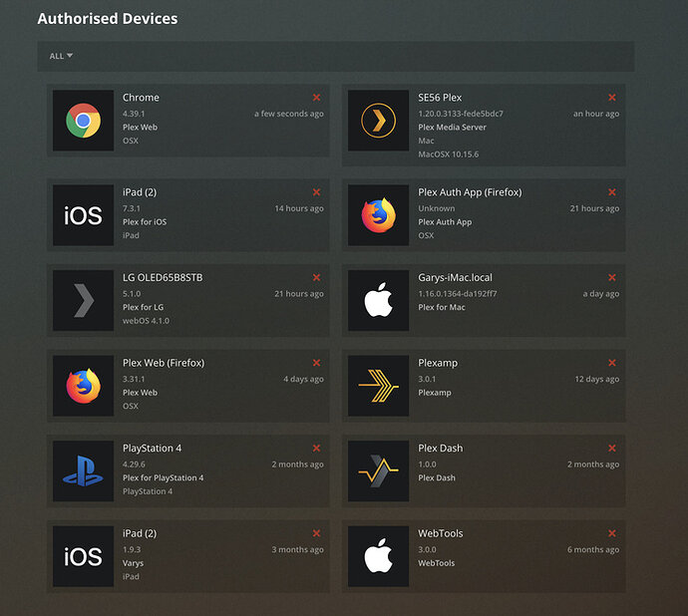Image resolution: width=688 pixels, height=616 pixels.
Task: Remove the PlayStation 4 device
Action: coord(316,448)
